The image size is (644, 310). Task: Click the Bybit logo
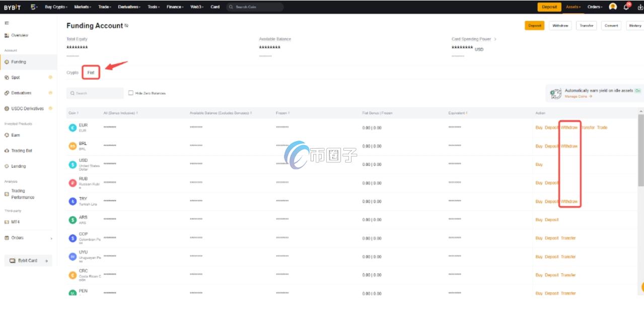(x=13, y=7)
